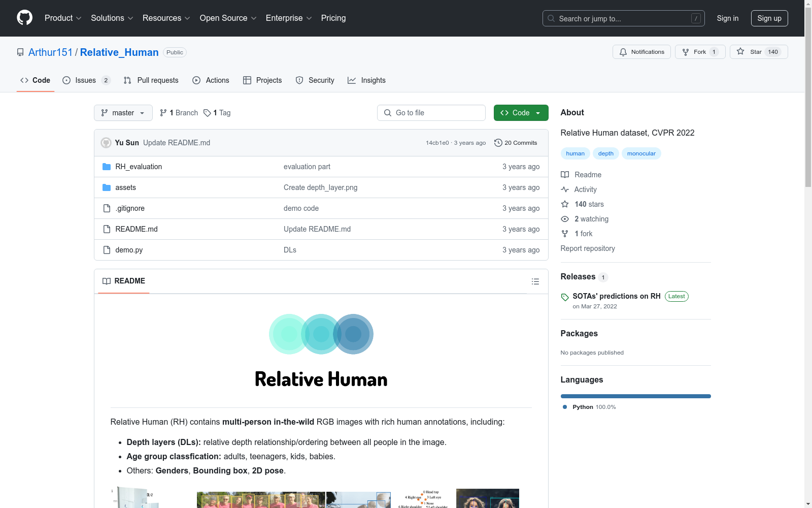Click the Sign up button
The image size is (812, 508).
click(769, 18)
